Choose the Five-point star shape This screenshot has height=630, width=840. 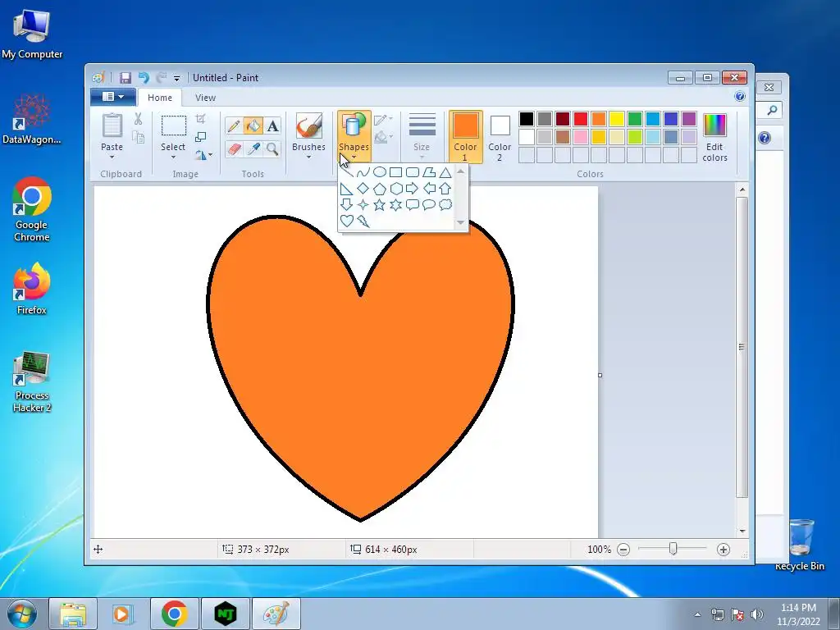[379, 204]
